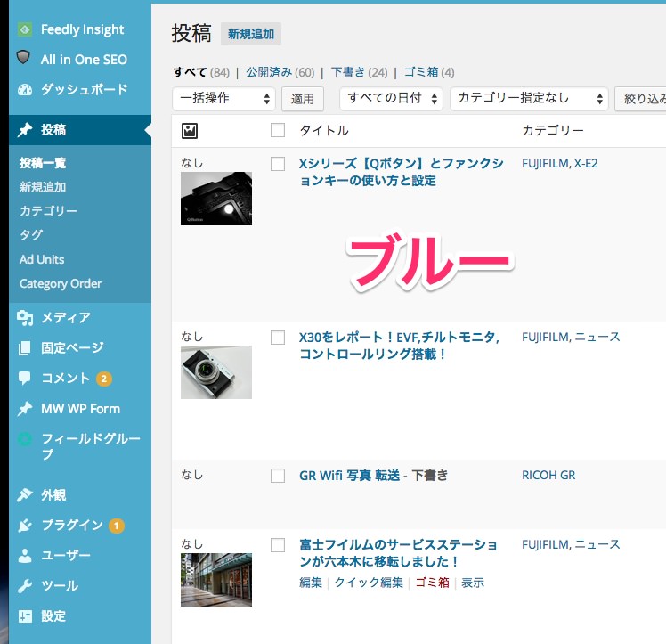666x644 pixels.
Task: Open the メディア menu
Action: click(66, 318)
